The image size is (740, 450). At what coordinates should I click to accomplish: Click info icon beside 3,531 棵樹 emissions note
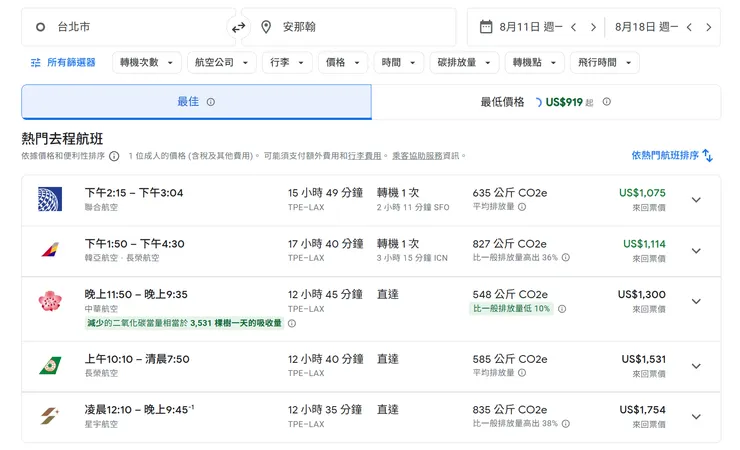click(292, 324)
